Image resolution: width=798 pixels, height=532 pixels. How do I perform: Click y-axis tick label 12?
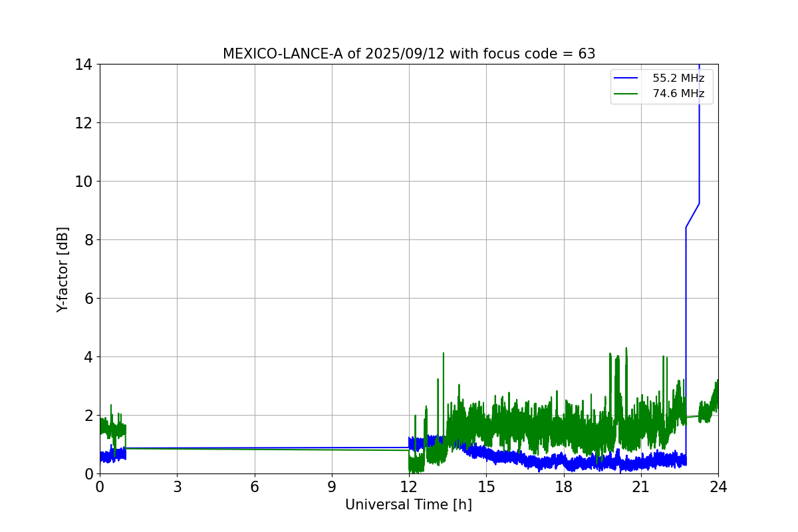pos(82,123)
